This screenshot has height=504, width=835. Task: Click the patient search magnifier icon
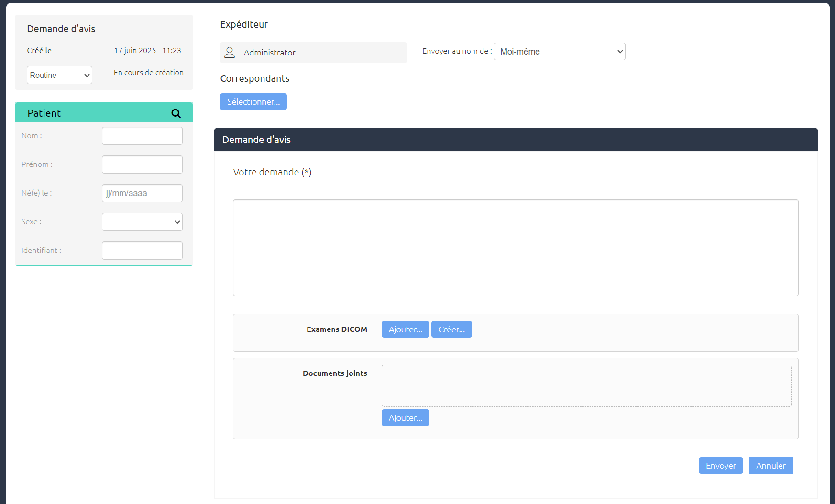tap(176, 113)
